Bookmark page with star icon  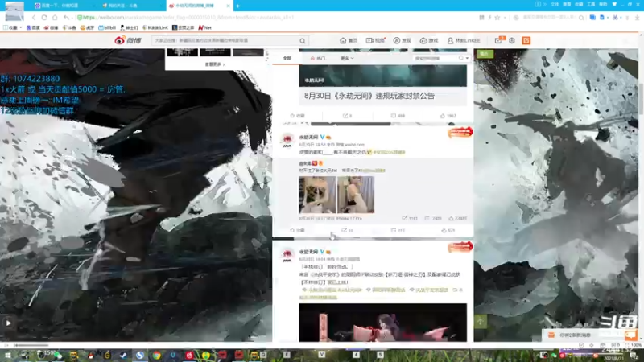[x=497, y=18]
